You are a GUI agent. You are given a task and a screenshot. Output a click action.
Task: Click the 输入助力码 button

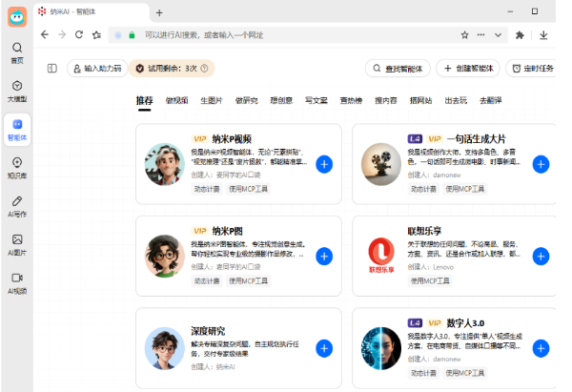click(x=96, y=69)
